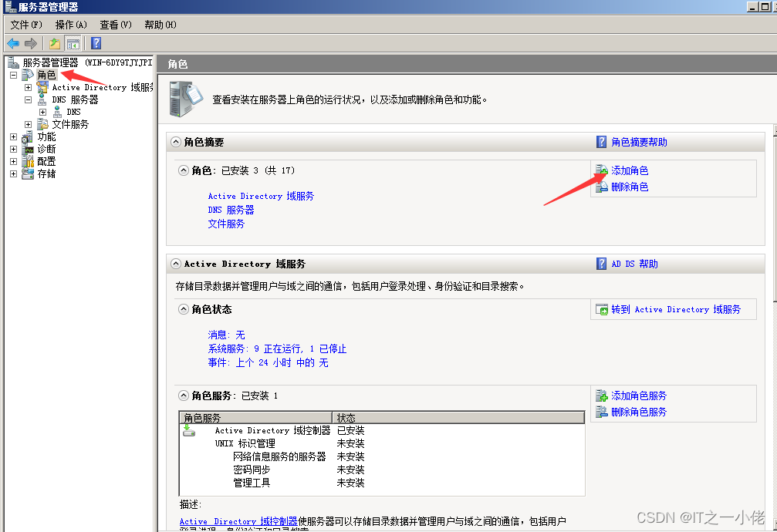Select the 密码同步 row
Viewport: 777px width, 532px height.
click(x=382, y=470)
